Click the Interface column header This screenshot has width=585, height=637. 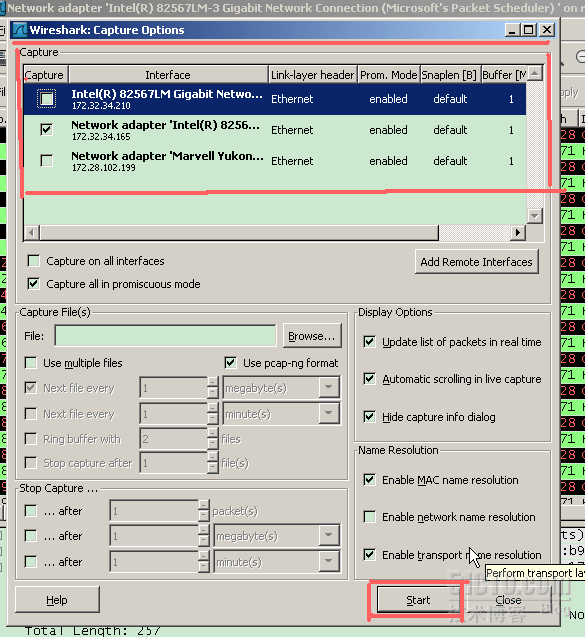[x=168, y=75]
